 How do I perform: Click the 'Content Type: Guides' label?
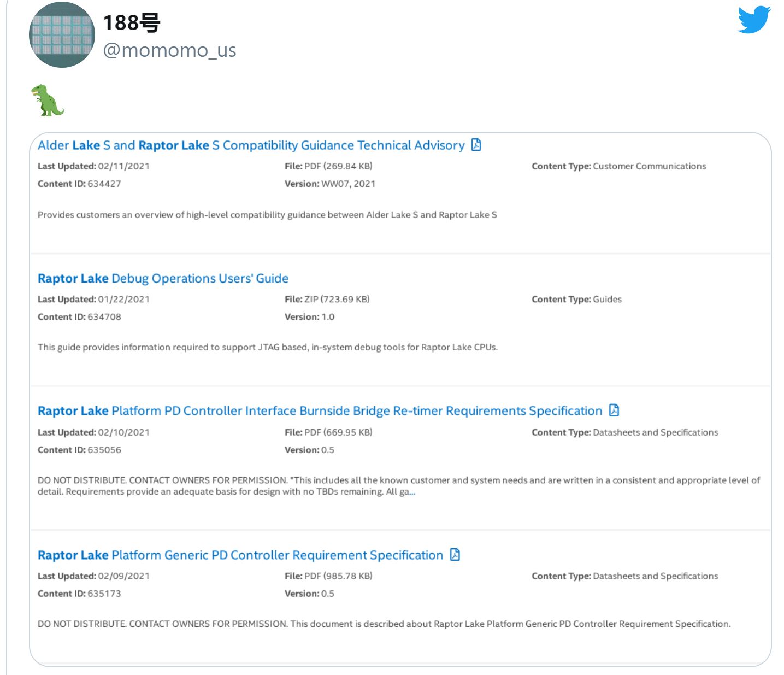point(576,300)
